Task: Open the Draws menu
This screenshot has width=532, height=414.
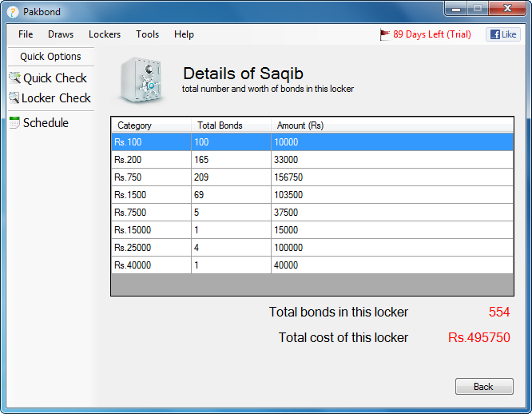Action: pyautogui.click(x=61, y=34)
